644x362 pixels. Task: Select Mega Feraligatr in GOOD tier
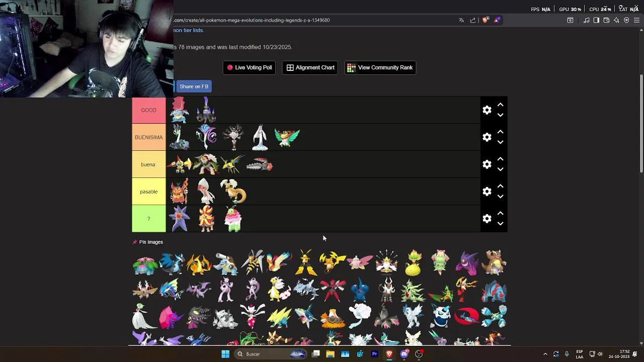pyautogui.click(x=179, y=110)
